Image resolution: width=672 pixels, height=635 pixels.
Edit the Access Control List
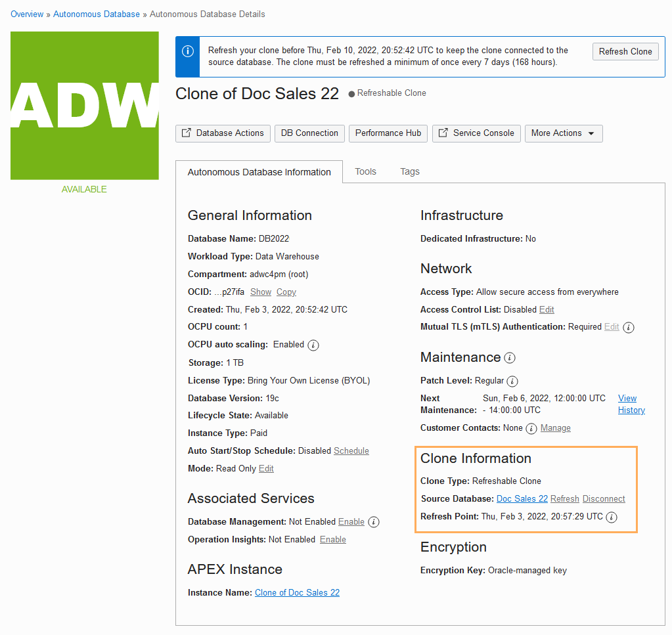pyautogui.click(x=547, y=309)
